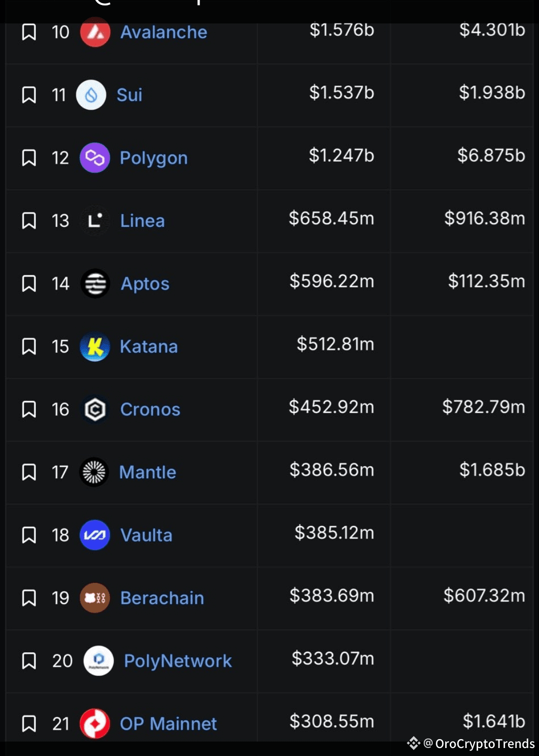
Task: Open the PolyNetwork link
Action: pos(178,661)
